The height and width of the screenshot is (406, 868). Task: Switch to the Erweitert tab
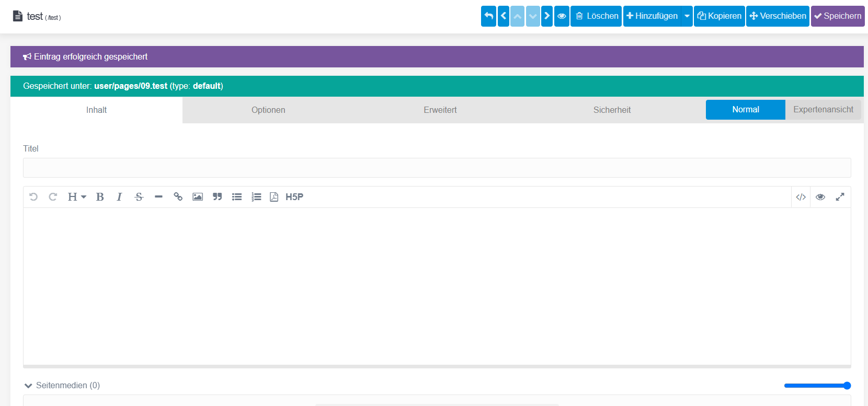tap(440, 110)
